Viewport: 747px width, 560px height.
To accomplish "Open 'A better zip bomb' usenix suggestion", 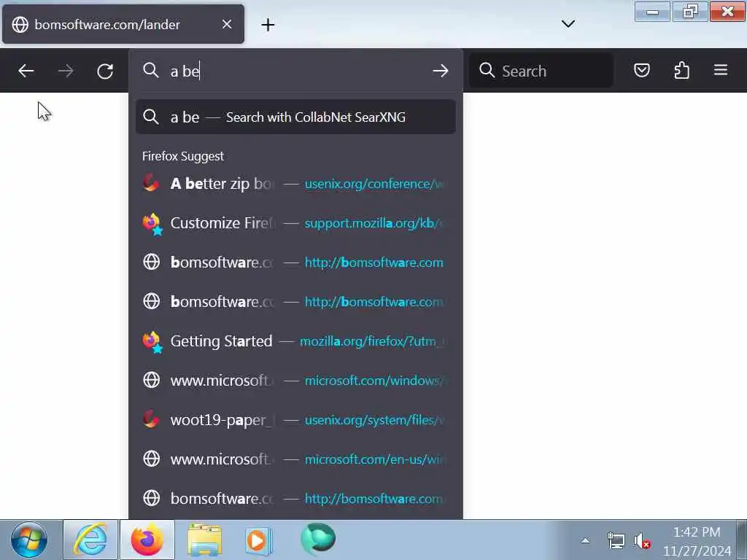I will [x=295, y=183].
